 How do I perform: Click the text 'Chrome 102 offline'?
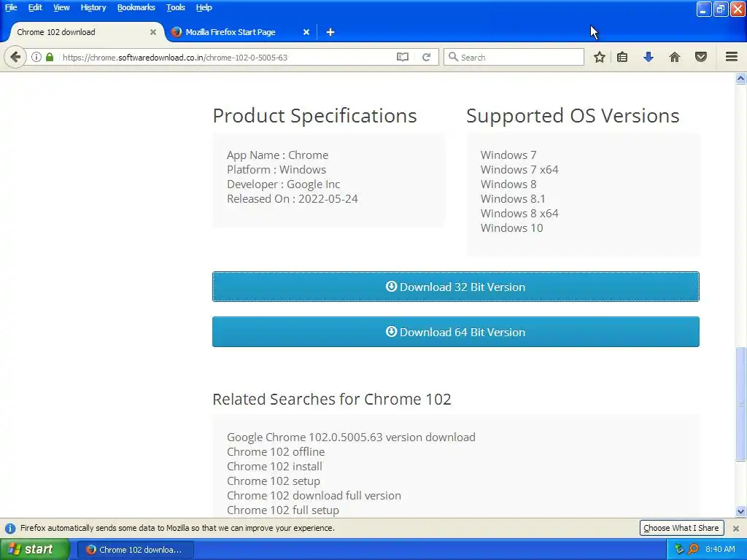click(276, 452)
